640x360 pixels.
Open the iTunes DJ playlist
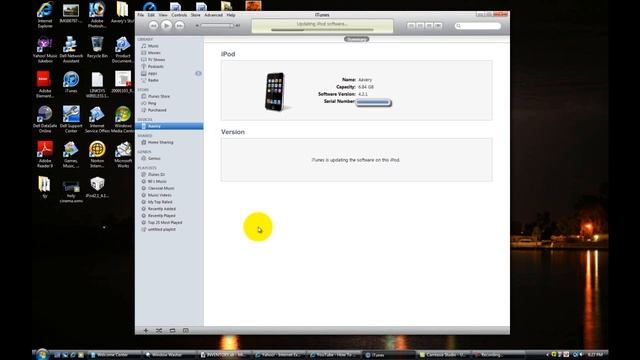156,174
